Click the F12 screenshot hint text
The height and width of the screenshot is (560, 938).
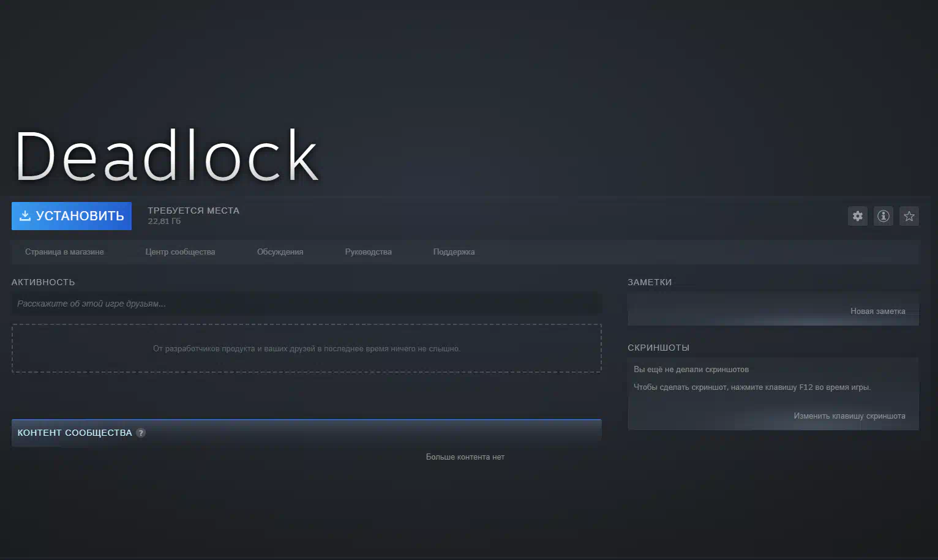click(x=752, y=387)
